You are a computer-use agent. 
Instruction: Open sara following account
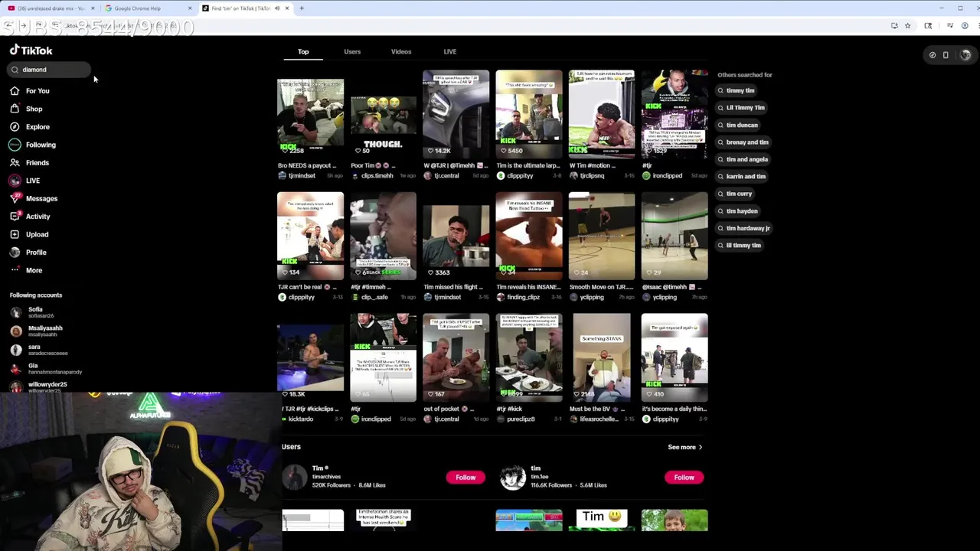(38, 350)
